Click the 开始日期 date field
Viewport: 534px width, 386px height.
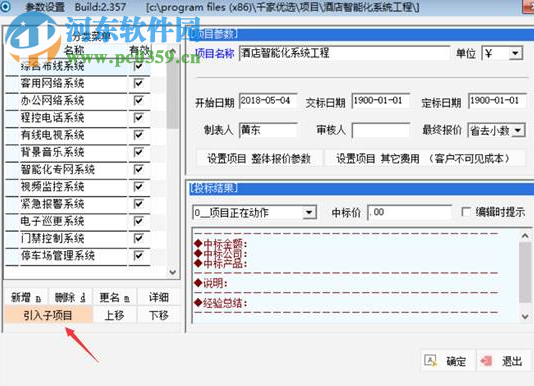tap(268, 101)
